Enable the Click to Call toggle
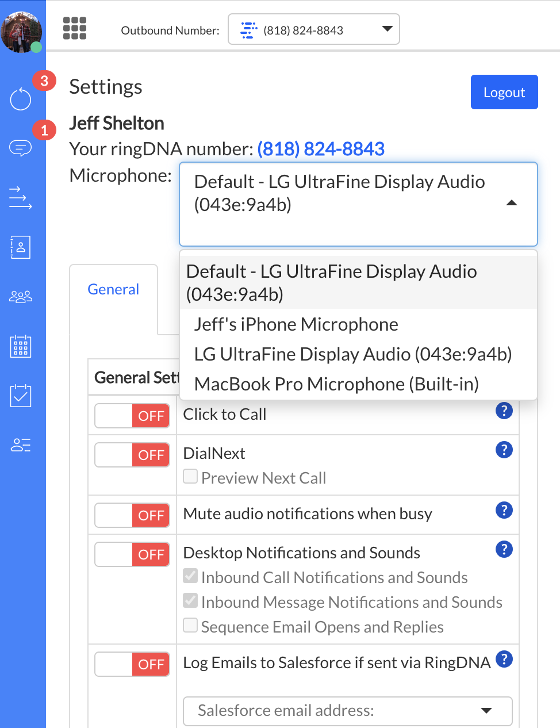Image resolution: width=560 pixels, height=728 pixels. pyautogui.click(x=132, y=415)
